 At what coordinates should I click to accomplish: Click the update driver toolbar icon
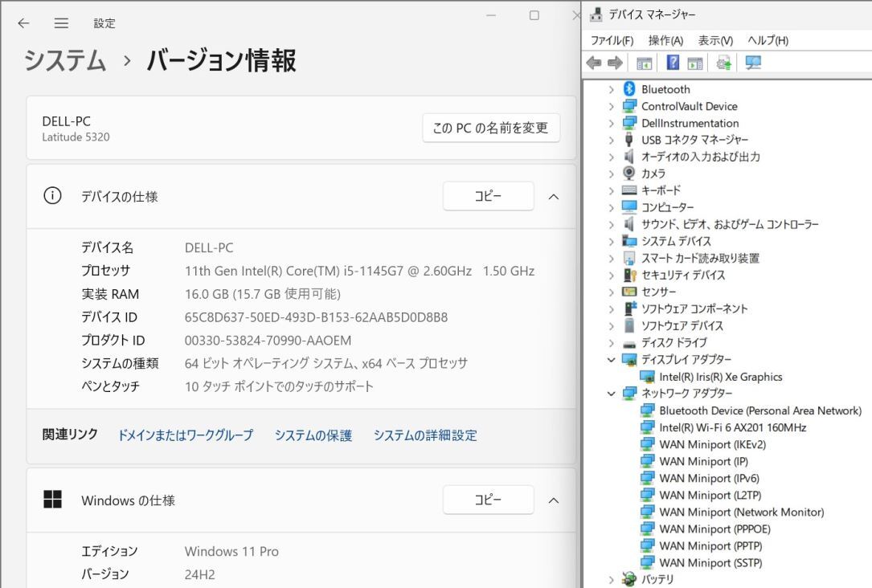pyautogui.click(x=723, y=63)
